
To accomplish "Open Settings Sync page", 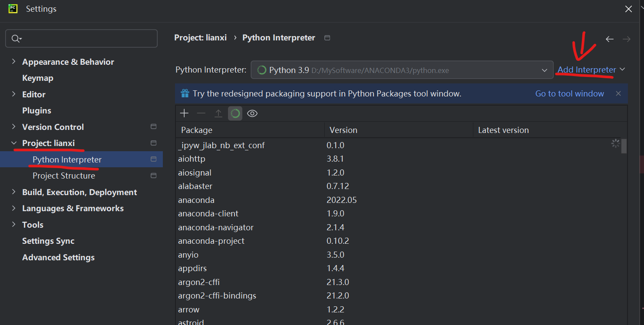I will (48, 241).
